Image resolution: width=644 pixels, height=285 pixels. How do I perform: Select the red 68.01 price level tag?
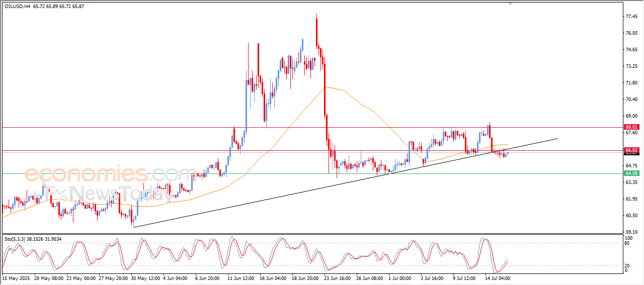click(631, 127)
